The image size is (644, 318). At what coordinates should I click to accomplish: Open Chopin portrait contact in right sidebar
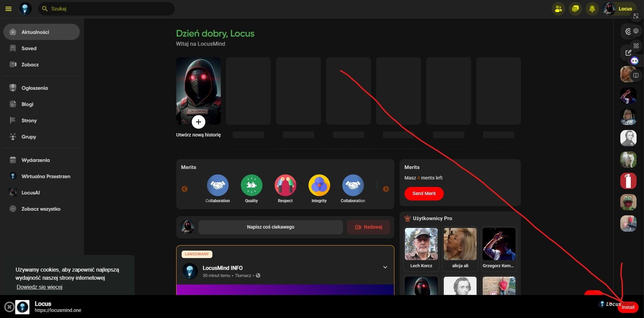(628, 138)
